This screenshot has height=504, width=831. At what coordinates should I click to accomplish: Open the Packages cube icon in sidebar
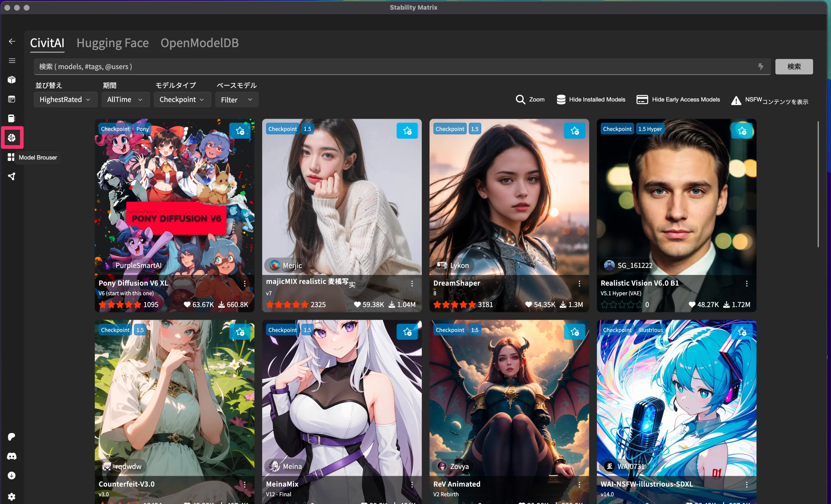pos(12,80)
